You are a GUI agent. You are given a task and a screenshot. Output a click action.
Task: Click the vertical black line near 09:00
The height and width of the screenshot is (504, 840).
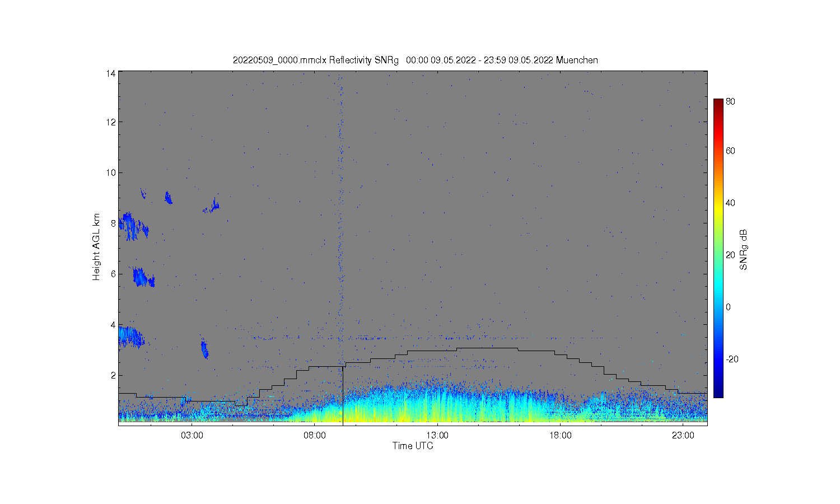tap(343, 395)
